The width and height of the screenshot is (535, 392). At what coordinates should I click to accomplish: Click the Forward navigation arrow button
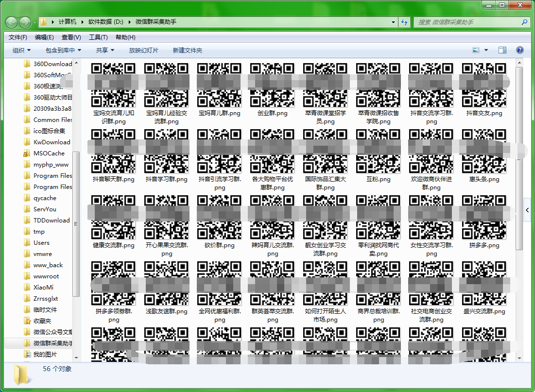point(25,22)
